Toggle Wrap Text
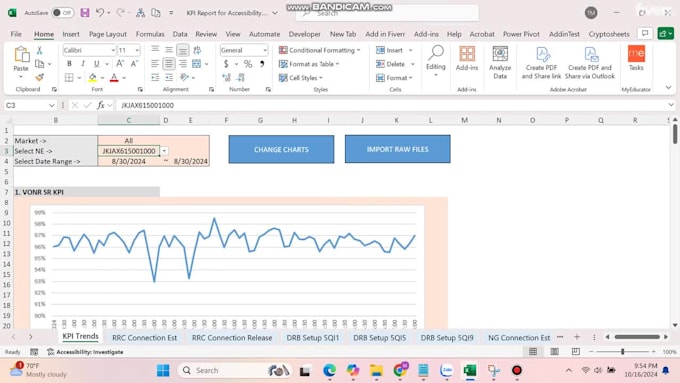Viewport: 680px width, 383px height. pos(197,50)
